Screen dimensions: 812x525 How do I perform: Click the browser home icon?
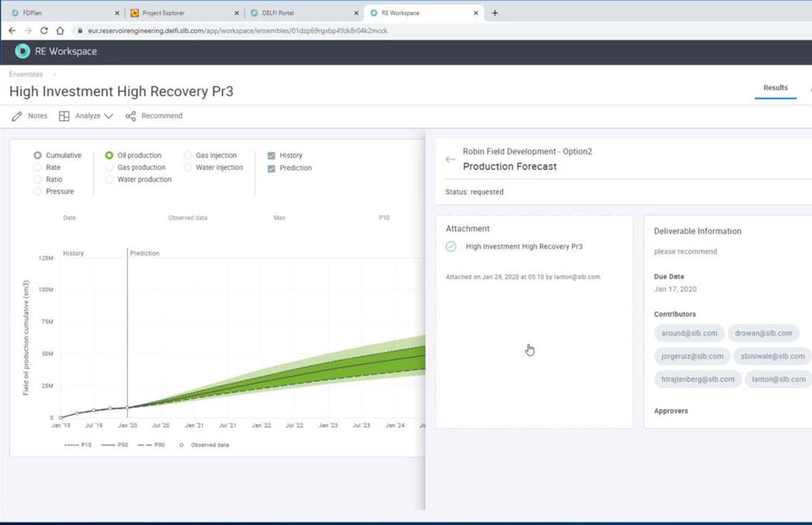(60, 31)
